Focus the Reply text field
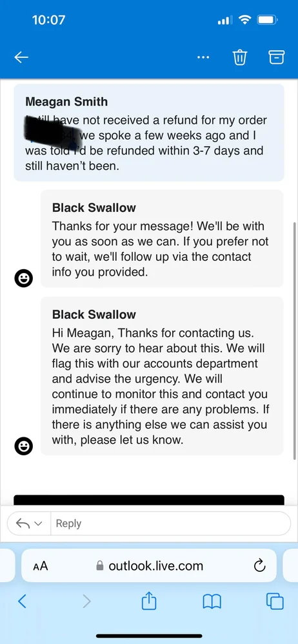This screenshot has width=298, height=644. coord(170,523)
